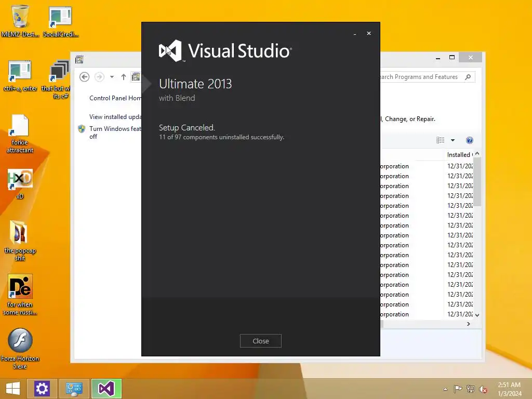
Task: Click the Visual Studio logo icon
Action: (170, 51)
